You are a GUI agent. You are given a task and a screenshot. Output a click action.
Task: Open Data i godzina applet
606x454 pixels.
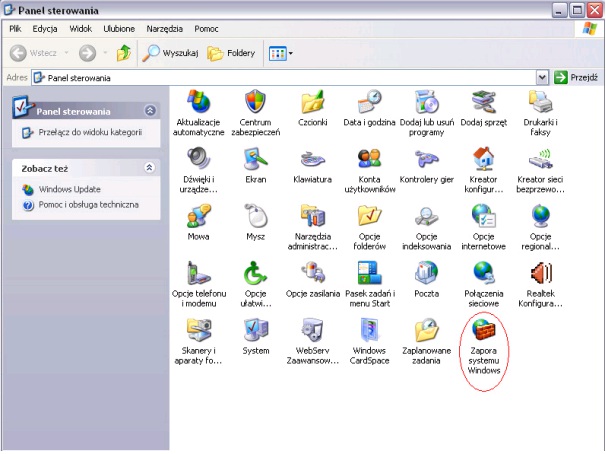coord(369,102)
